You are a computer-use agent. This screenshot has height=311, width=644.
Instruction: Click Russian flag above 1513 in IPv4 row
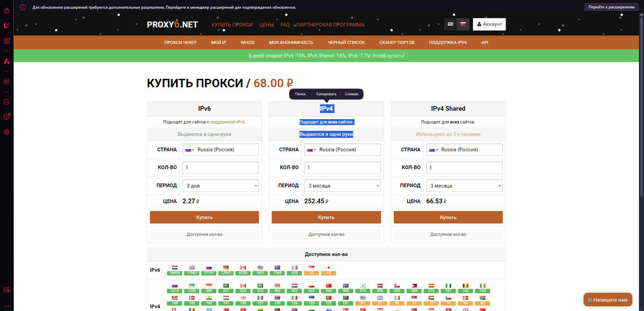click(175, 285)
